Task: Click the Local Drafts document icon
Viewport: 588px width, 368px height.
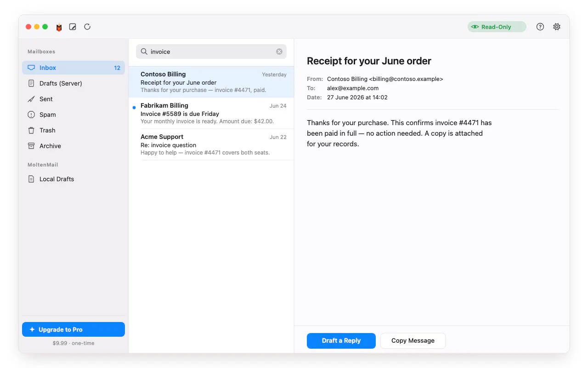Action: (x=31, y=179)
